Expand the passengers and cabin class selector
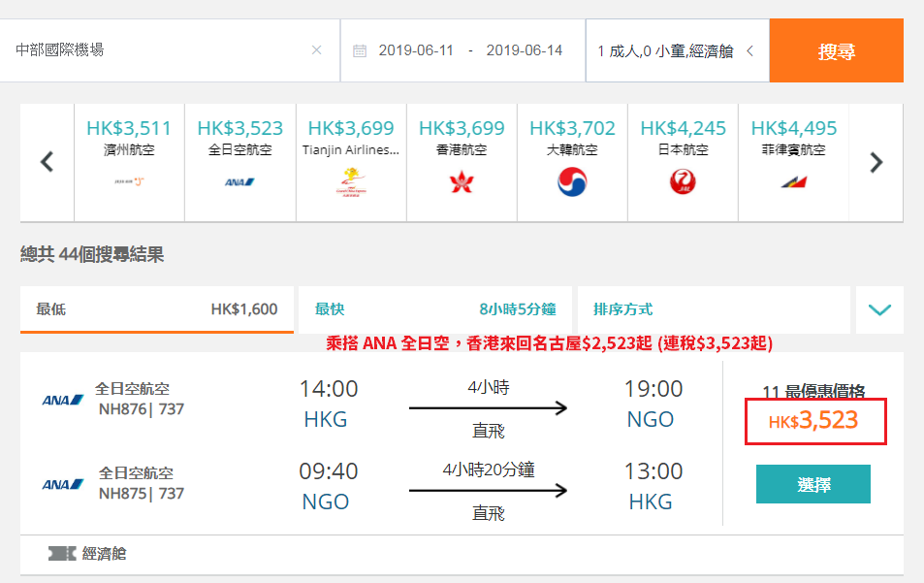This screenshot has width=924, height=583. 677,50
